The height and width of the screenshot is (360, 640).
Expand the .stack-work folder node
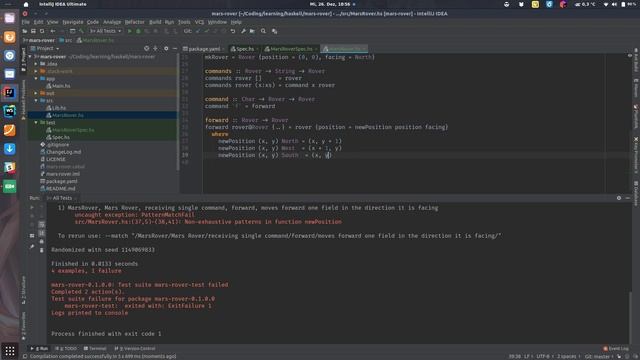pos(36,71)
